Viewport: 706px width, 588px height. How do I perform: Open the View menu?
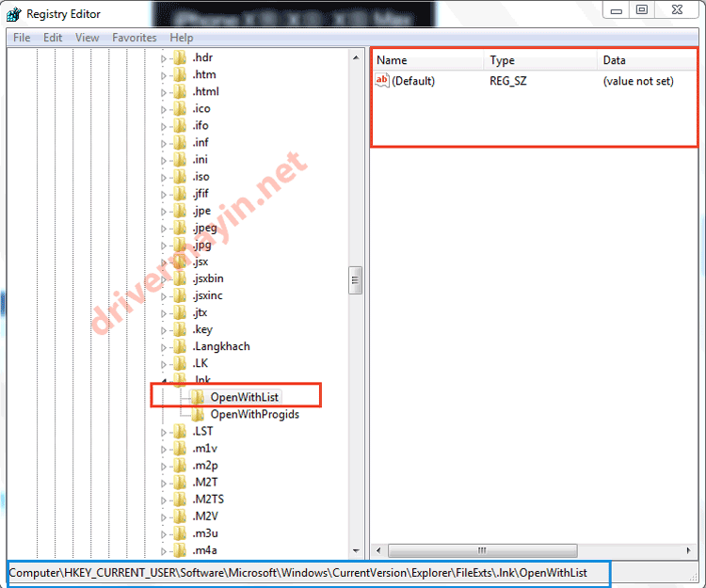click(x=87, y=38)
